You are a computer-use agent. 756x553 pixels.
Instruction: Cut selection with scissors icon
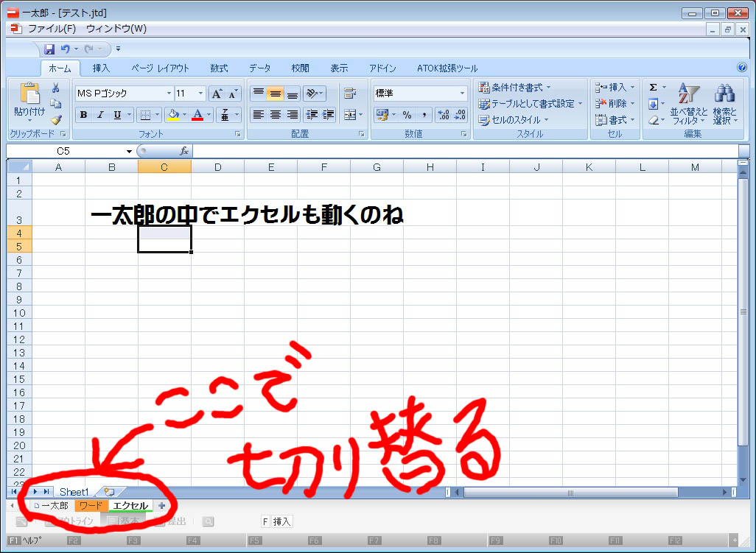coord(55,88)
